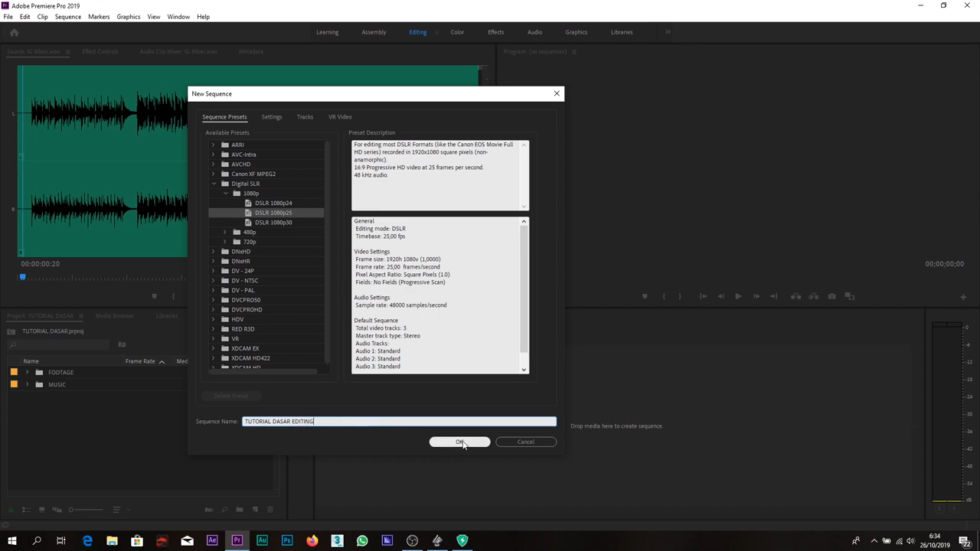This screenshot has height=551, width=980.
Task: Choose the Canon XF MPEG2 preset folder
Action: point(253,174)
